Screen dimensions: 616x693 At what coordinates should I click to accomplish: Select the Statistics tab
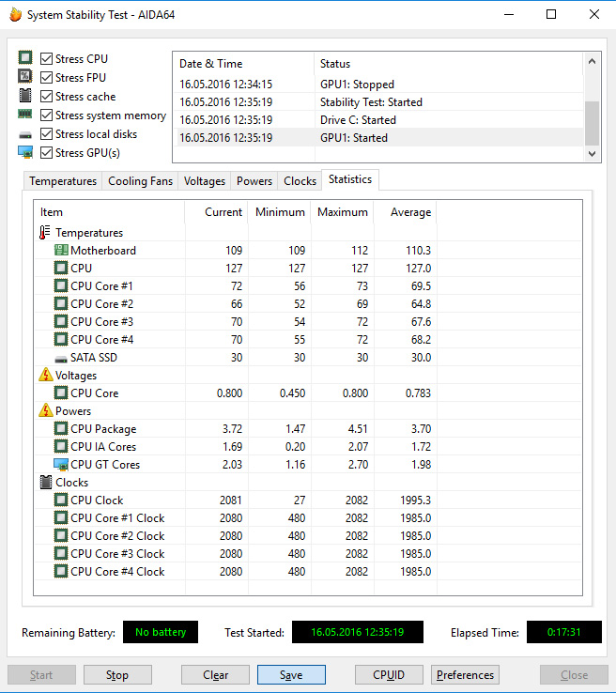350,179
